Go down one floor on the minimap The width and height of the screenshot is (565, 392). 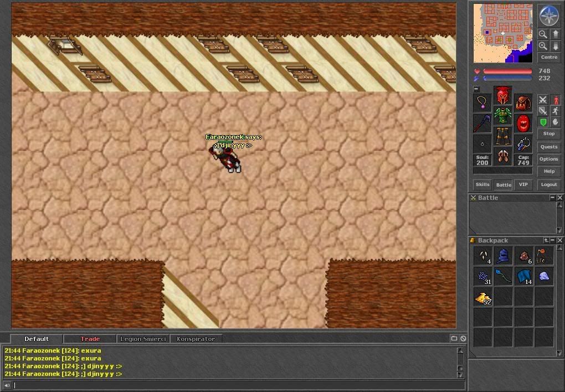click(555, 46)
